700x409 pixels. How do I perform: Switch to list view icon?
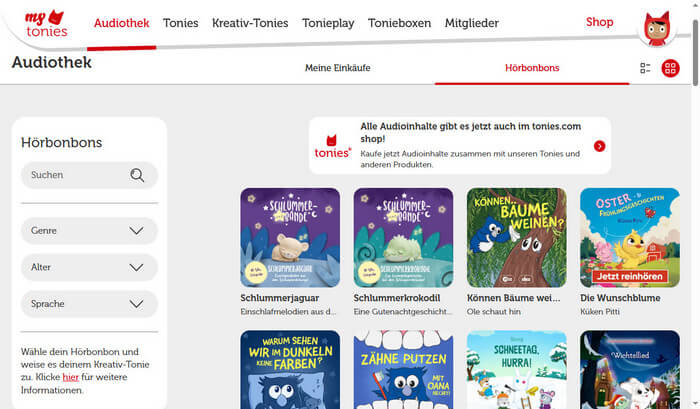click(645, 68)
